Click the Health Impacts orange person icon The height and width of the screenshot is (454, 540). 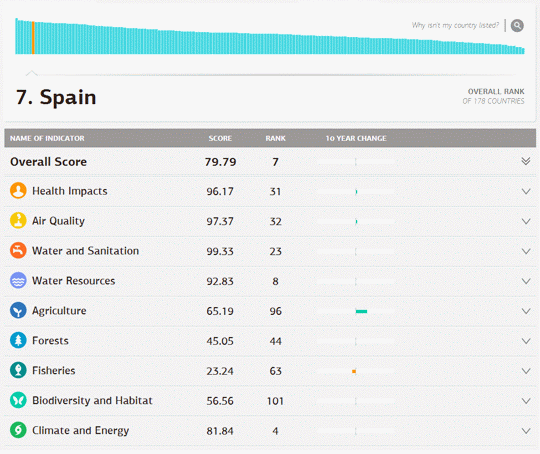click(18, 191)
